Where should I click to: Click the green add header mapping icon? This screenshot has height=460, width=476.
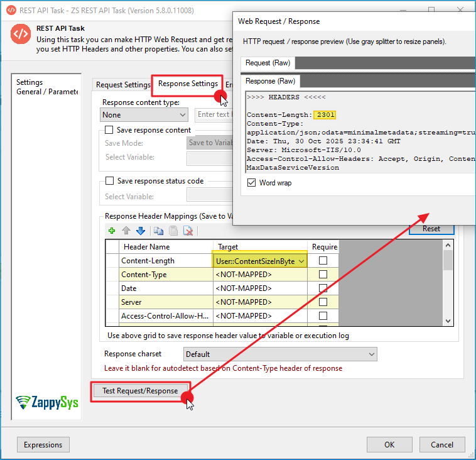pyautogui.click(x=112, y=231)
